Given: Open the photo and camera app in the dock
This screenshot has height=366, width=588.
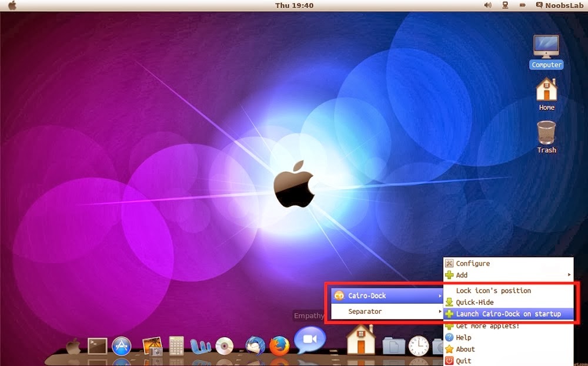Looking at the screenshot, I should click(153, 346).
